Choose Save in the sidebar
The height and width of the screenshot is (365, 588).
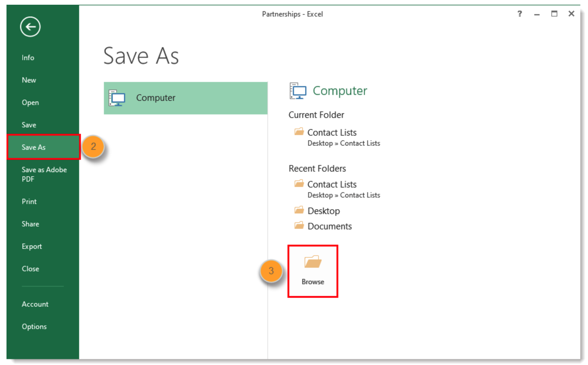coord(29,125)
